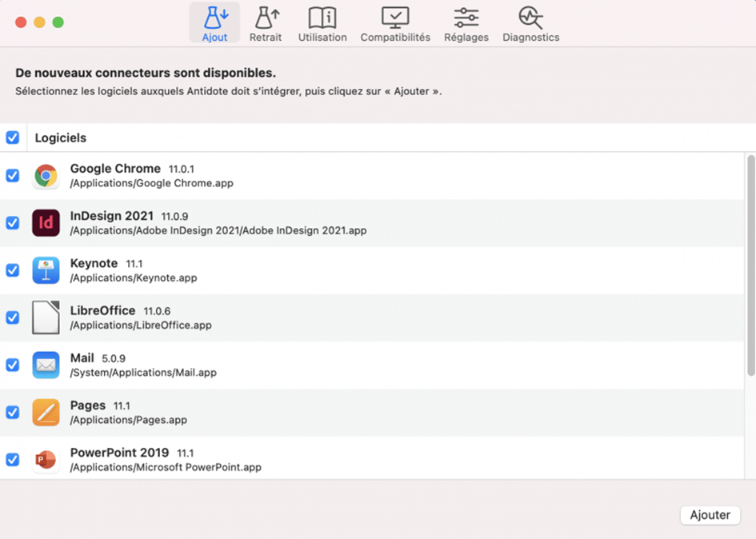The width and height of the screenshot is (756, 539).
Task: Click the heading about nouveaux connecteurs
Action: pyautogui.click(x=146, y=73)
